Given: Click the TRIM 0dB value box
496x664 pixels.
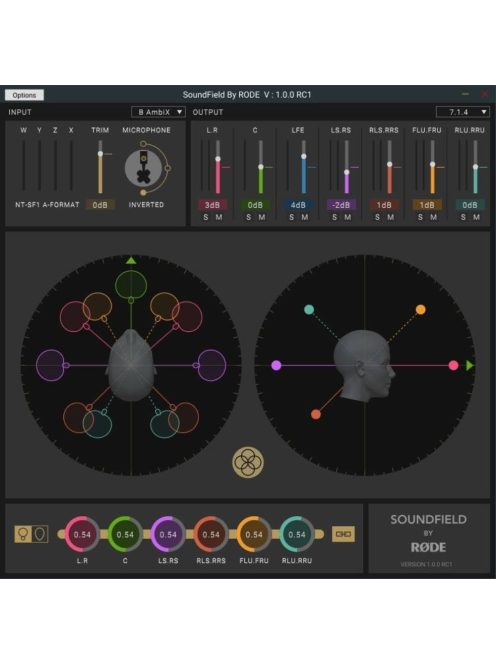Looking at the screenshot, I should coord(100,205).
